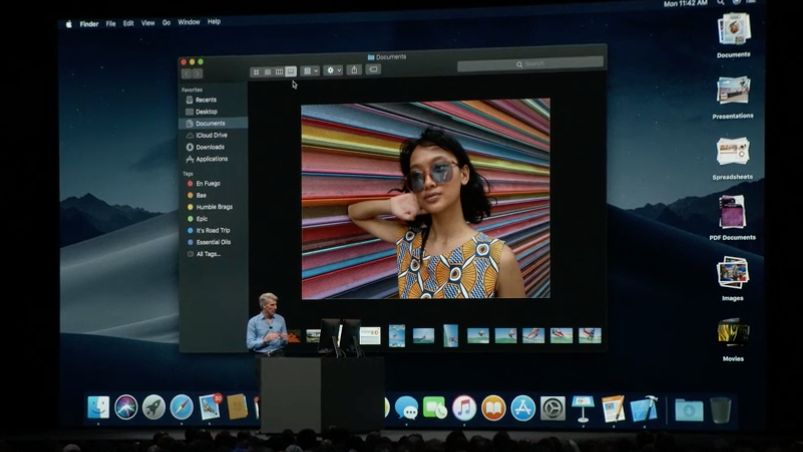This screenshot has width=803, height=452.
Task: Open the Edit menu
Action: point(129,23)
